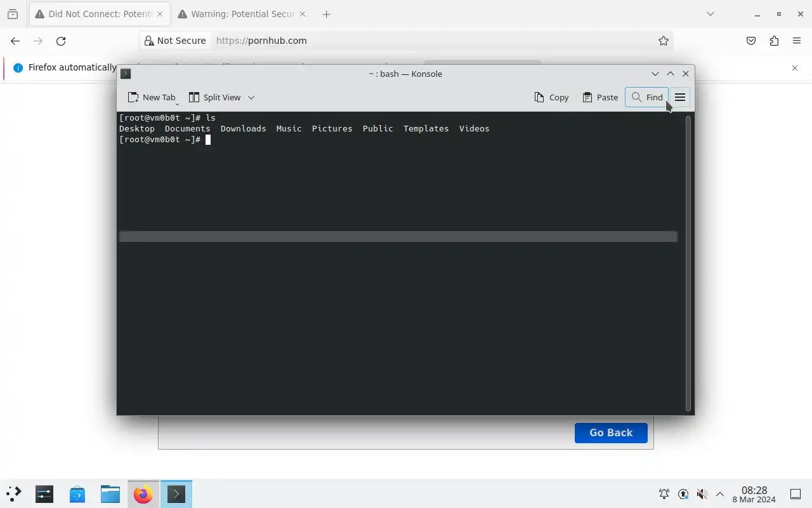
Task: Open the Konsole hamburger menu
Action: pos(680,97)
